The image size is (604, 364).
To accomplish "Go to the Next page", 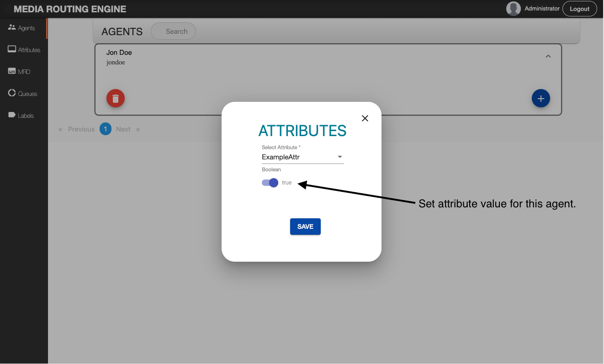I will [123, 129].
